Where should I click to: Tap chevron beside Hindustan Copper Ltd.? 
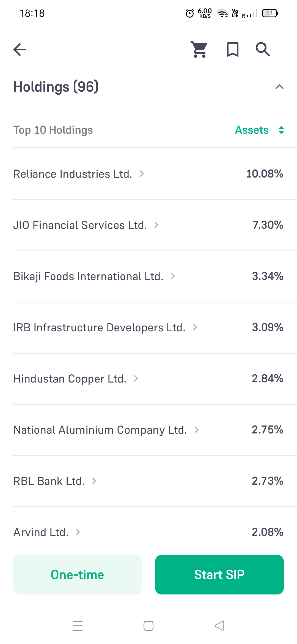point(136,379)
